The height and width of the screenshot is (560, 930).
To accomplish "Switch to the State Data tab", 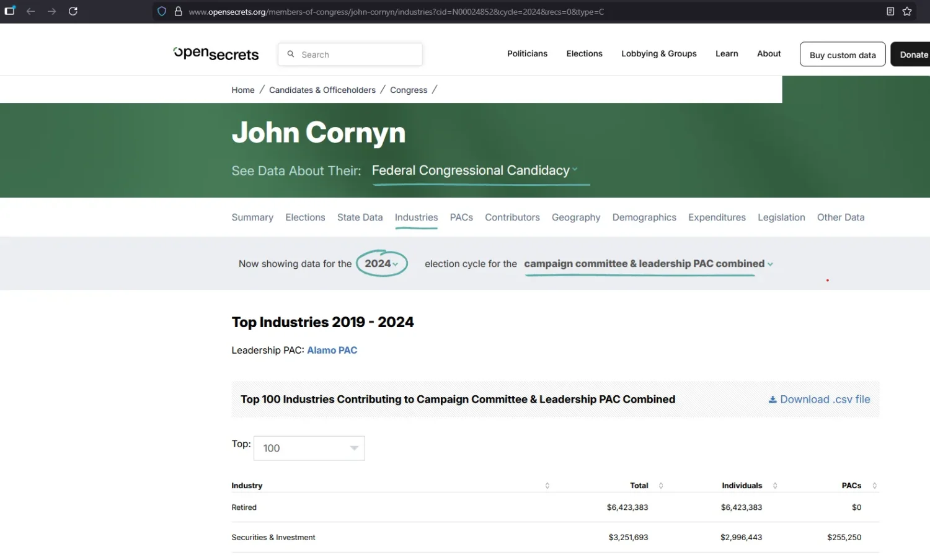I will [x=360, y=217].
